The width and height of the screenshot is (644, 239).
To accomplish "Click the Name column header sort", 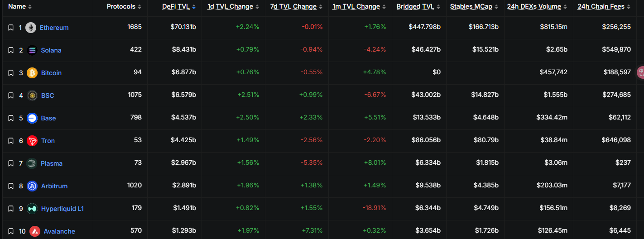I will click(x=20, y=7).
